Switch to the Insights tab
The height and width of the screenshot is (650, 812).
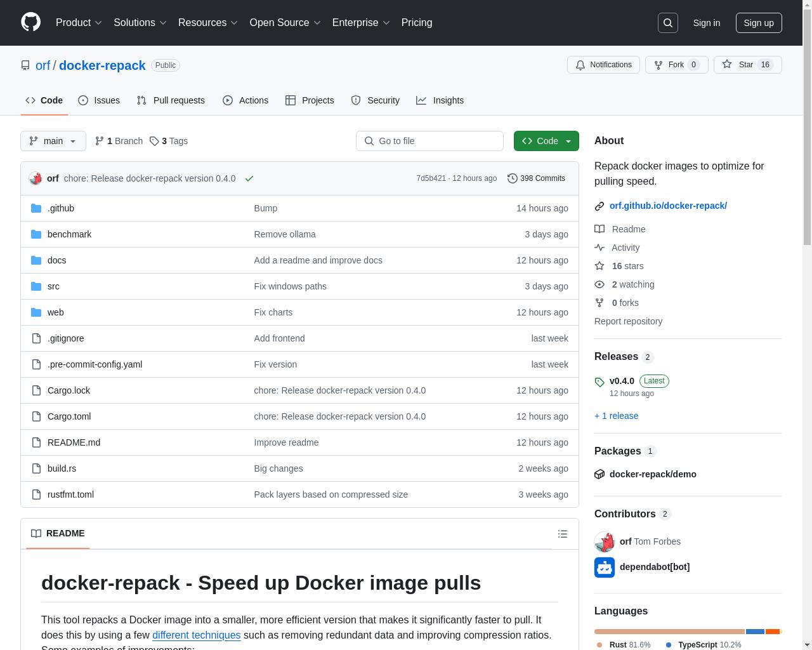(440, 100)
